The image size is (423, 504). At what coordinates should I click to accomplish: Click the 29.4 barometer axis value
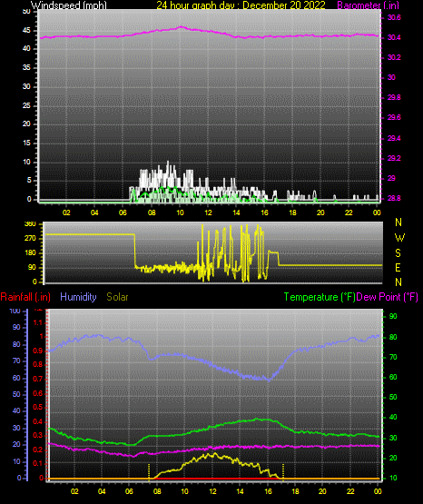click(394, 138)
